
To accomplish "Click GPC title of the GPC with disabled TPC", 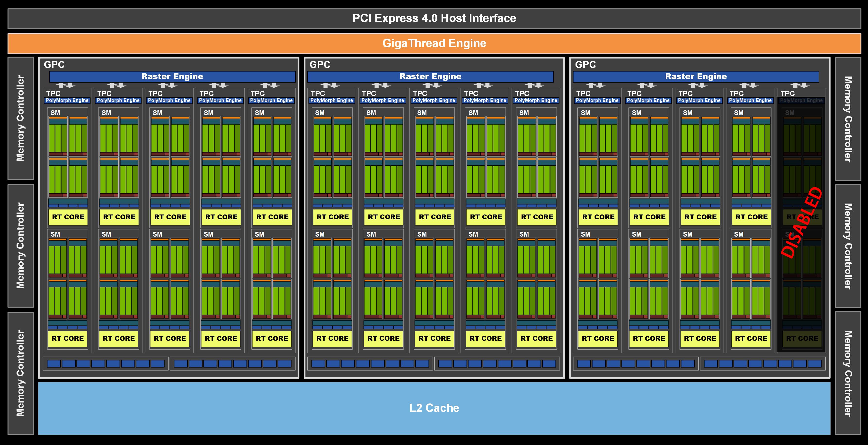I will click(585, 64).
